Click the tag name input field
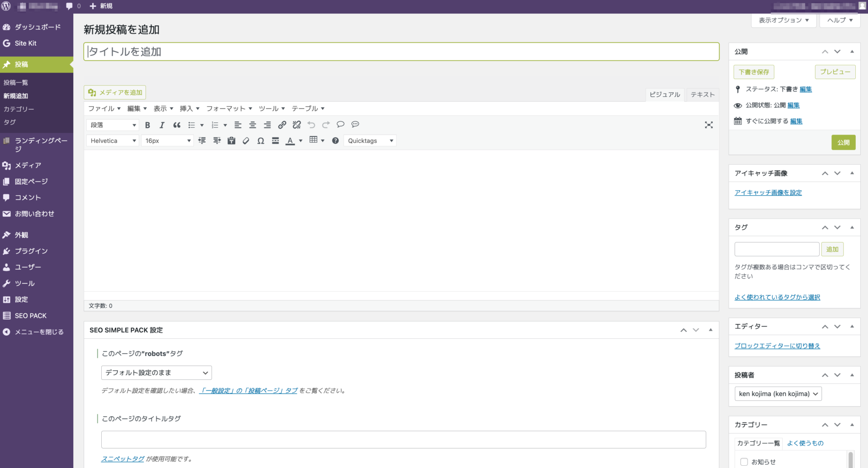Viewport: 868px width, 468px height. click(777, 249)
